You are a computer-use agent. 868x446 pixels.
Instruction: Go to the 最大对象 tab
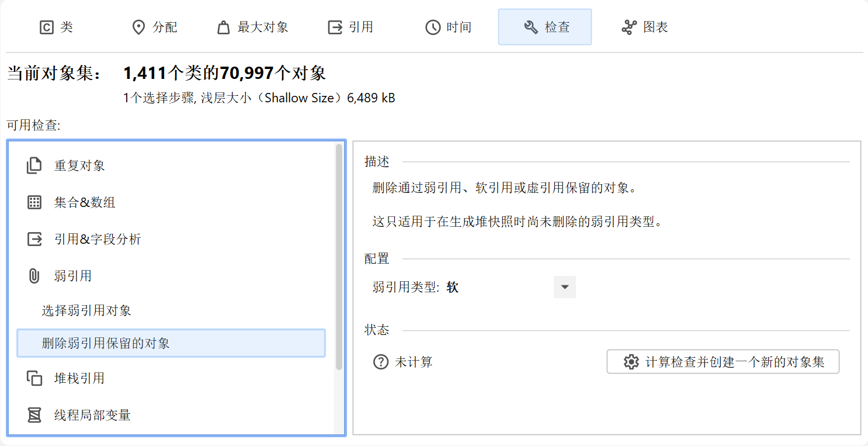coord(252,27)
